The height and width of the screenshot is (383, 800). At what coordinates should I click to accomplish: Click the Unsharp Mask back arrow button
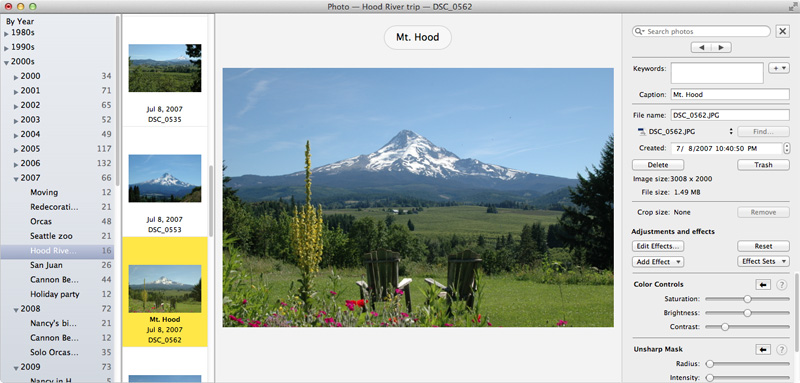pos(763,349)
